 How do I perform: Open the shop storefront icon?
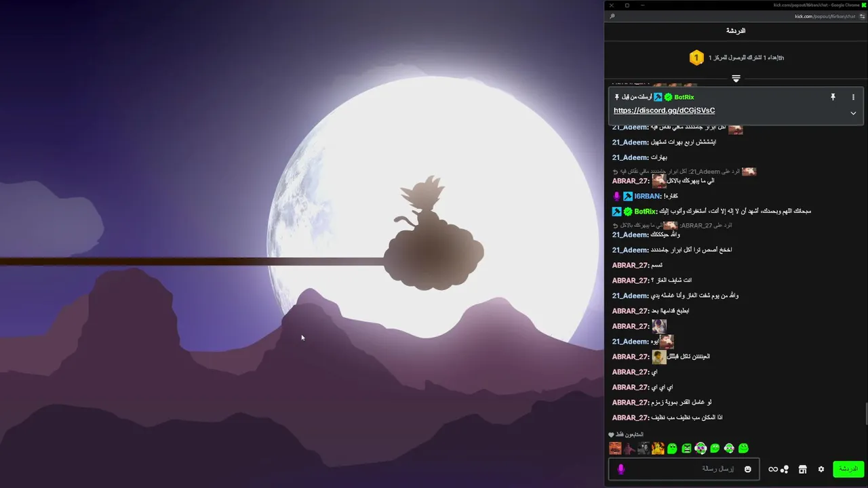point(802,469)
